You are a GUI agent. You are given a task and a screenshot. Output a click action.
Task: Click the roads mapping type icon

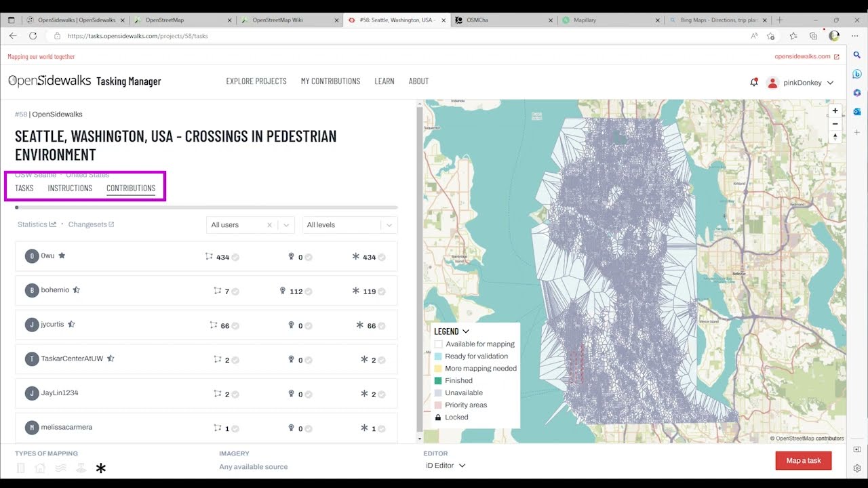pos(21,468)
